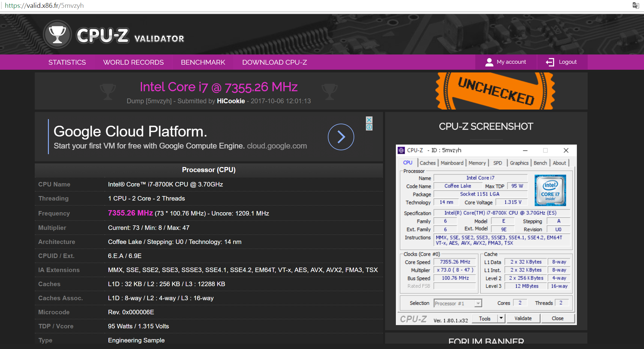The image size is (644, 349).
Task: Click the Logout link
Action: [568, 62]
